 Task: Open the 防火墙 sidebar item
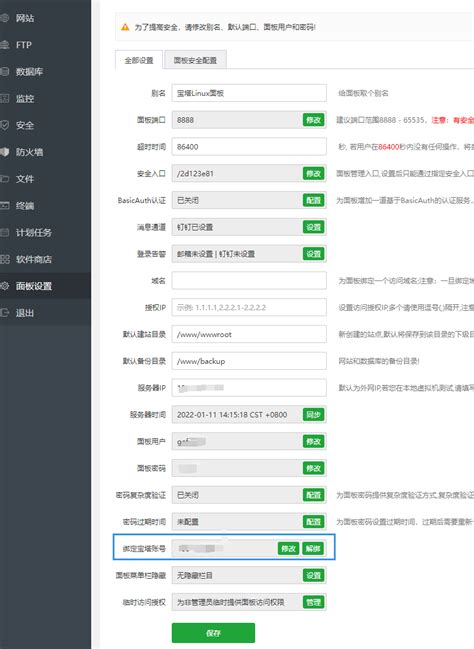point(29,152)
